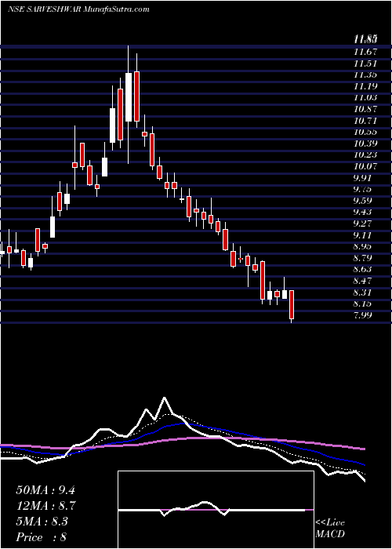Click the 11.19 price level label
Viewport: 392px width, 549px height.
coord(365,86)
